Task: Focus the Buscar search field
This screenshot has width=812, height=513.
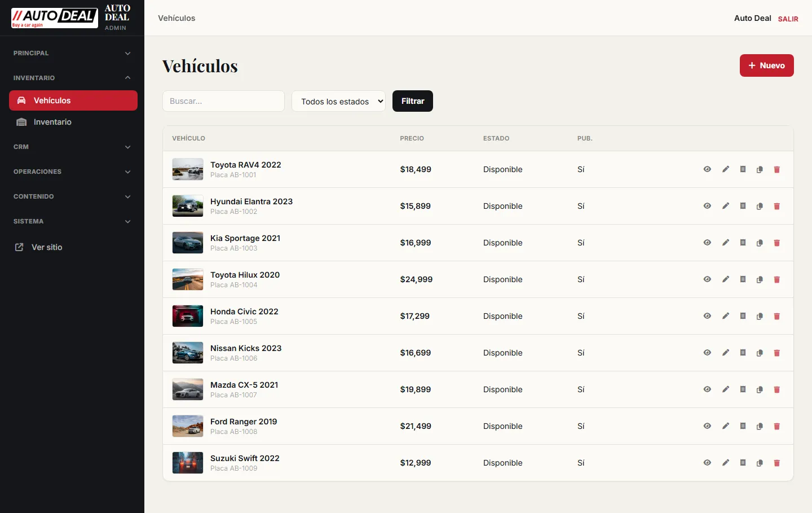Action: click(x=223, y=101)
